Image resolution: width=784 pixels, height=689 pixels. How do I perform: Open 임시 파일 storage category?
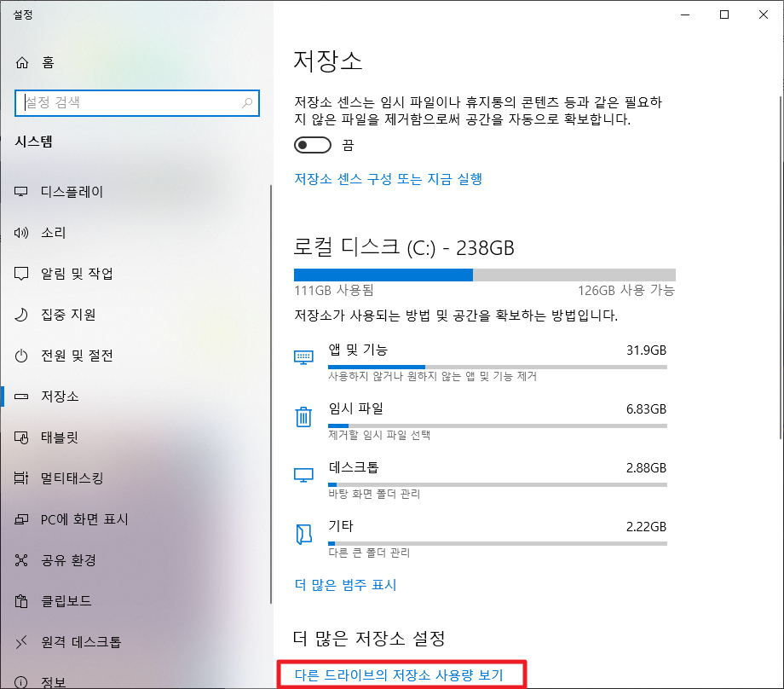click(356, 408)
